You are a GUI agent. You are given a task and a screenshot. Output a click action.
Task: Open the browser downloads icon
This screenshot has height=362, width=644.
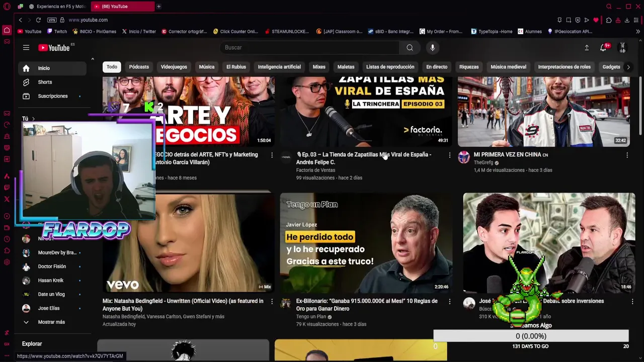(x=627, y=20)
